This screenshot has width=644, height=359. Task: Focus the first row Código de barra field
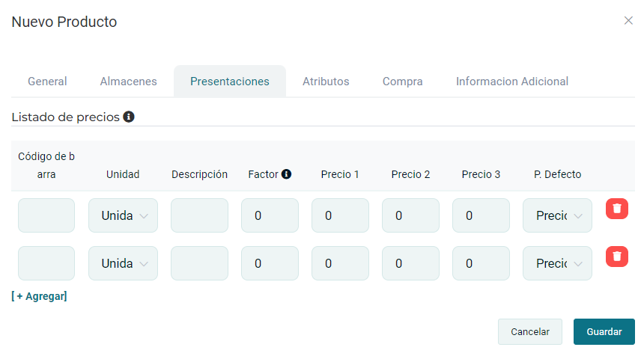coord(46,215)
